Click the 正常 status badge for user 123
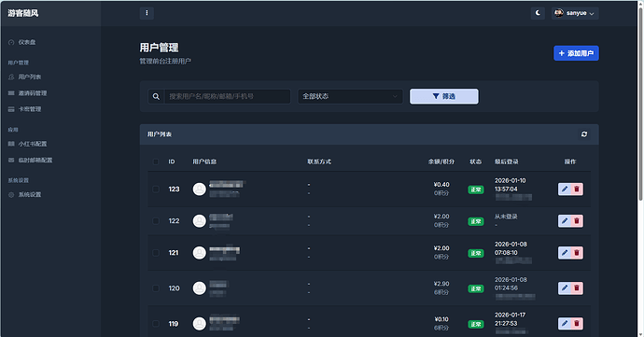 pos(476,190)
